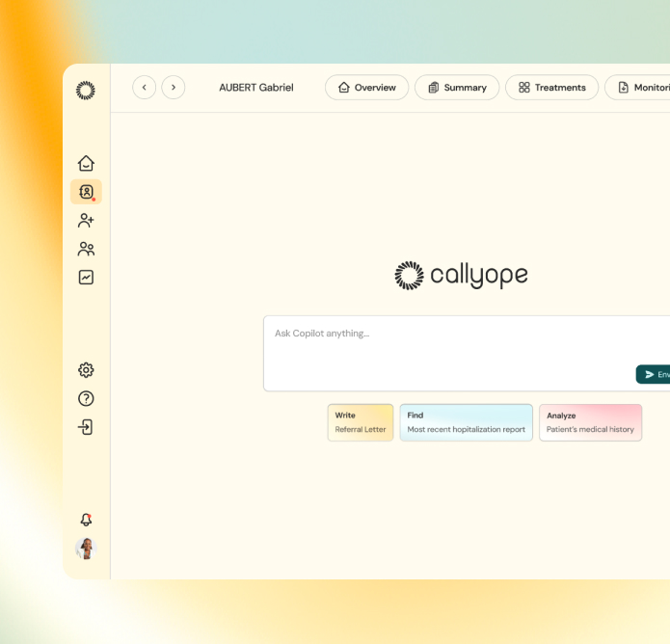The image size is (670, 644).
Task: Open the add patient icon
Action: click(86, 221)
